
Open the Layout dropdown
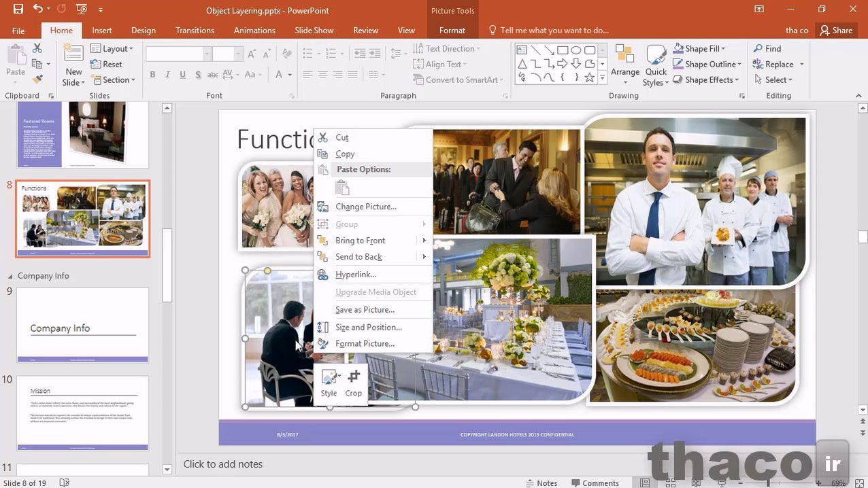112,48
